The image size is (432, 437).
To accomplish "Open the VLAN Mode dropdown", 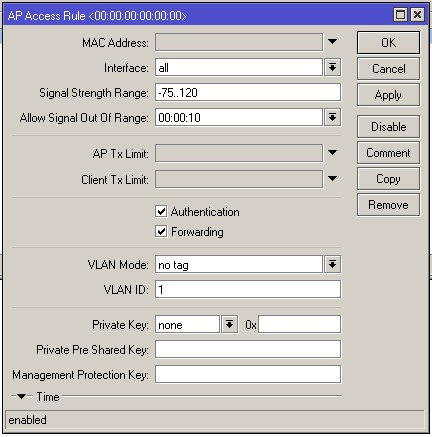I will pyautogui.click(x=332, y=264).
